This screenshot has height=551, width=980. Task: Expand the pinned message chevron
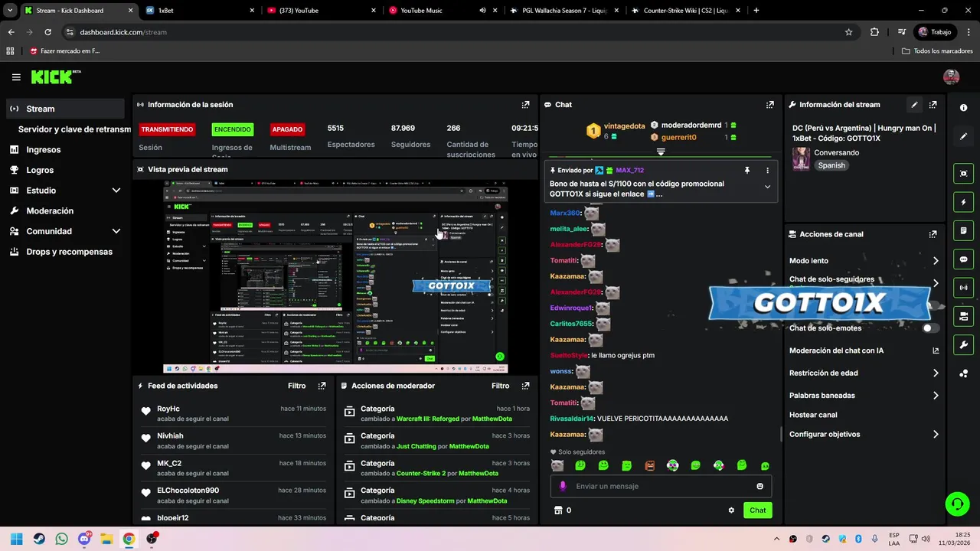pyautogui.click(x=767, y=187)
